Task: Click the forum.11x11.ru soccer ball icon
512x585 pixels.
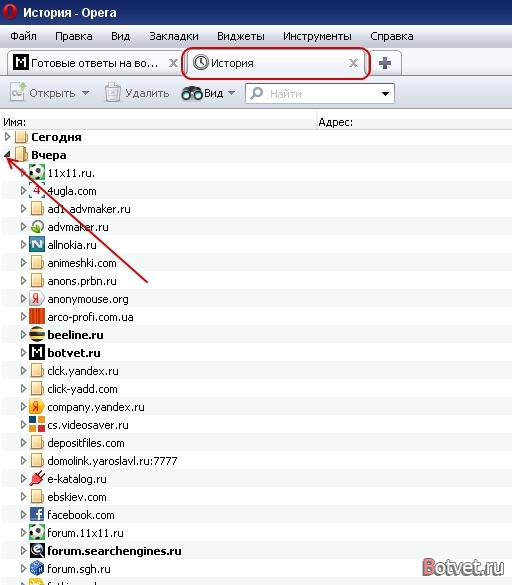Action: click(37, 532)
